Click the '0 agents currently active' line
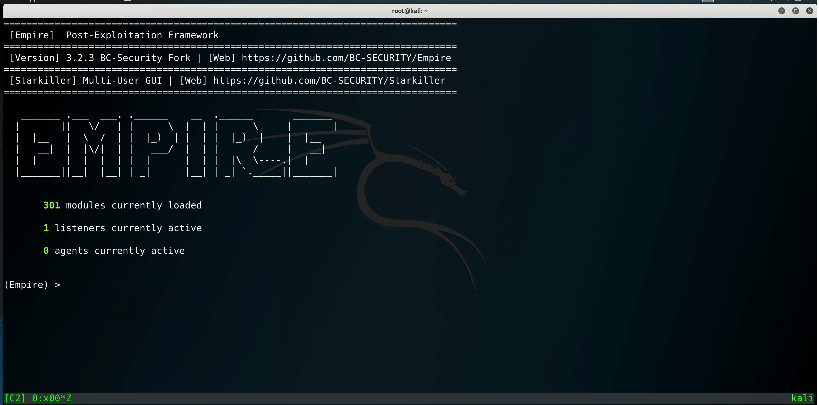 click(x=114, y=251)
